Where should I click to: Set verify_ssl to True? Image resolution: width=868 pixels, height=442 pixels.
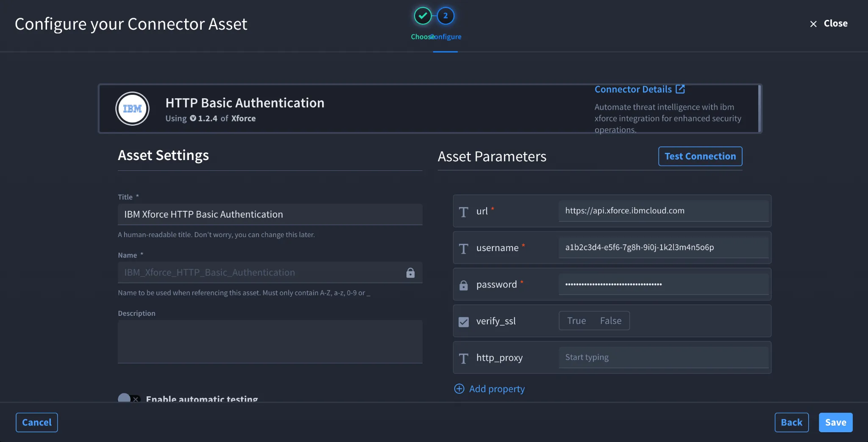tap(576, 321)
